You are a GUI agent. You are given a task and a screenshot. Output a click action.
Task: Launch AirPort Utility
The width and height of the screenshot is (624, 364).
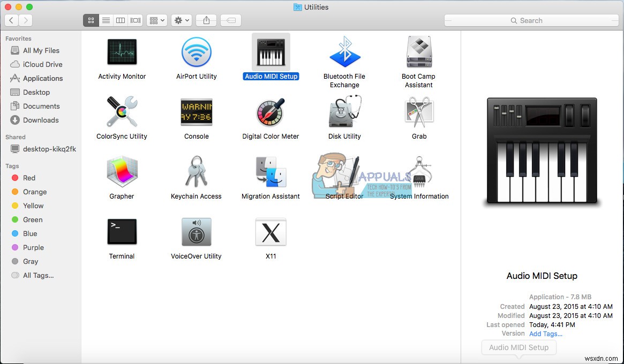coord(196,52)
